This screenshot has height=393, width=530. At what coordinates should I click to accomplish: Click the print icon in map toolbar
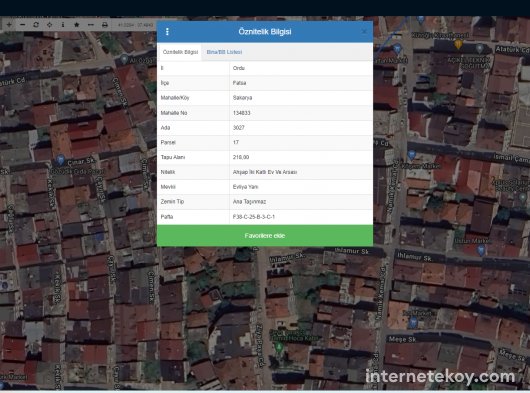click(105, 25)
